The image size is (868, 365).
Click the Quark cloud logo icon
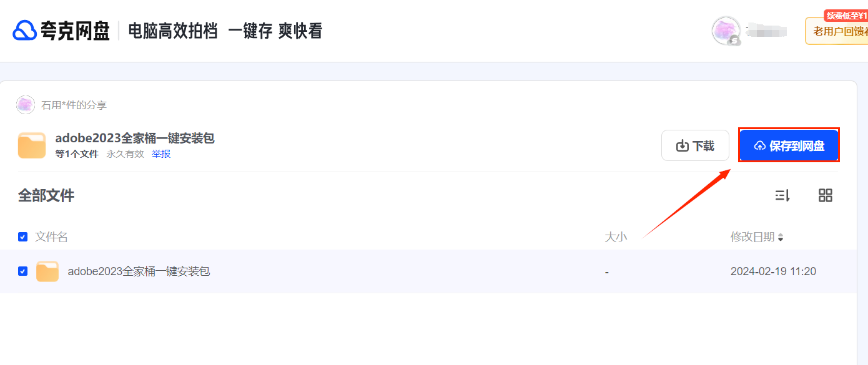[25, 31]
